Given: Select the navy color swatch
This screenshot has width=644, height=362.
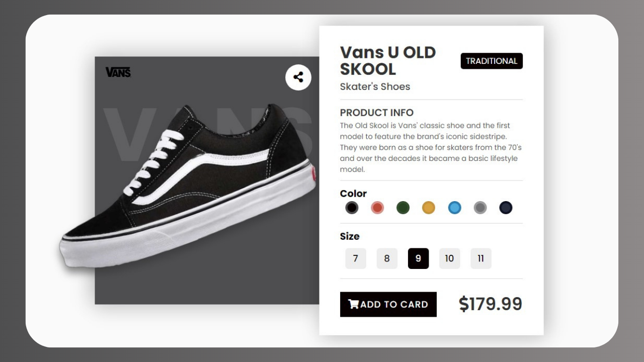Looking at the screenshot, I should [x=506, y=208].
